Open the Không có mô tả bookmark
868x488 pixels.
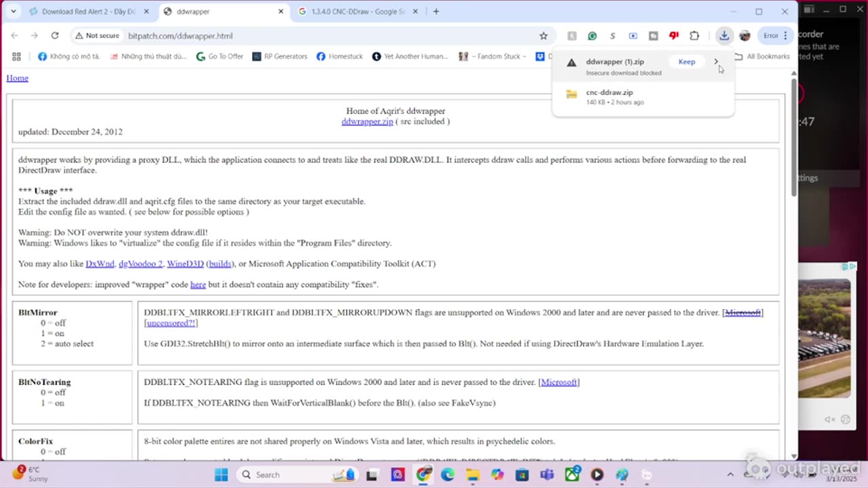pyautogui.click(x=68, y=56)
